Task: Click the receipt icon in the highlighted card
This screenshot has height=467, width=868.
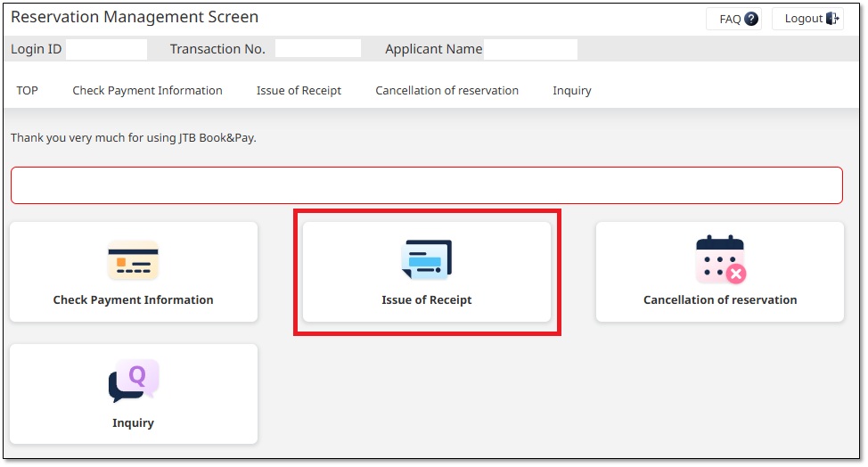Action: point(427,259)
